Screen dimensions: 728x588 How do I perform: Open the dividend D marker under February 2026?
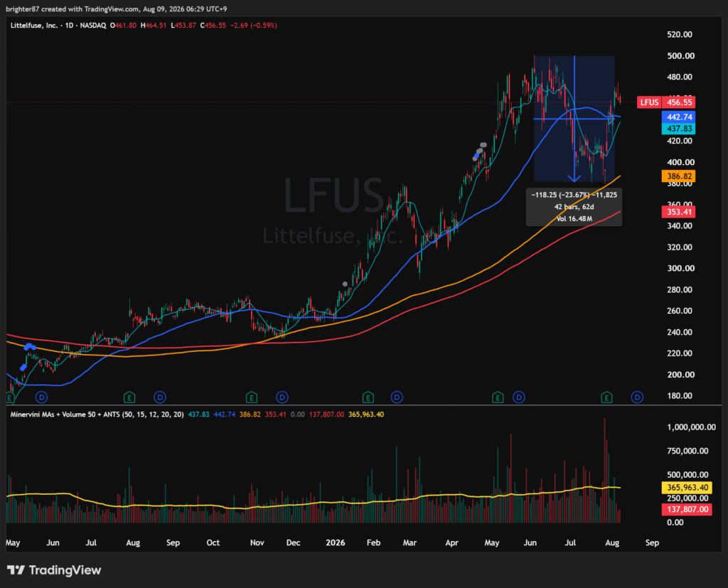click(397, 397)
